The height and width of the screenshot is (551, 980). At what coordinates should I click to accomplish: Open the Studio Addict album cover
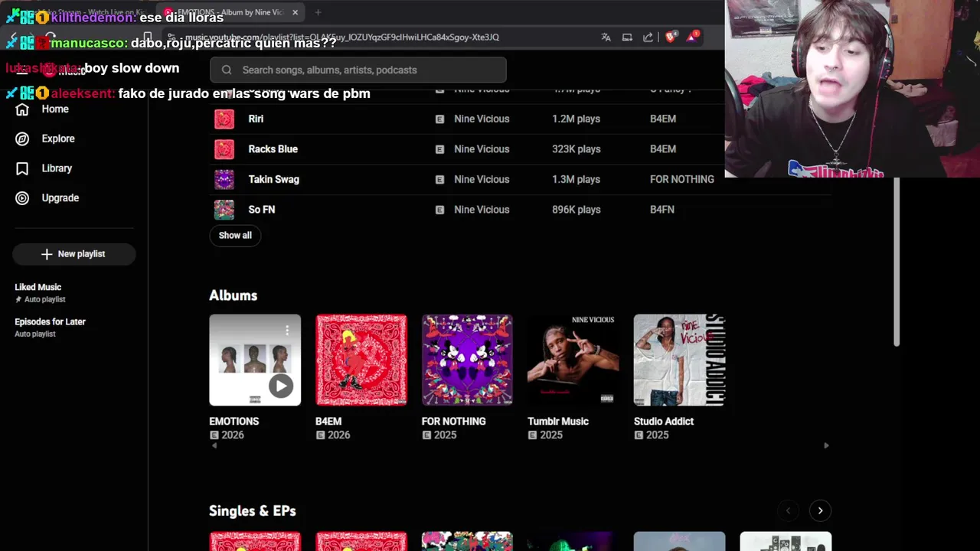pos(679,360)
